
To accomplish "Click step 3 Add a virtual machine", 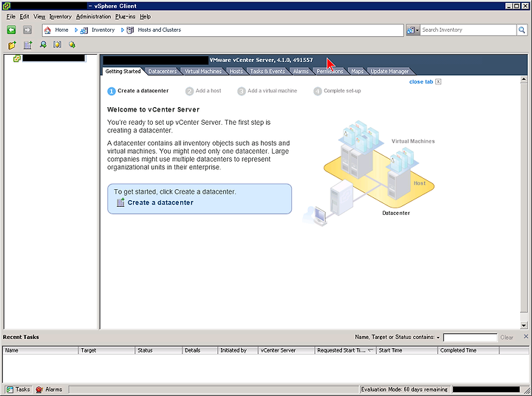I will [x=267, y=91].
